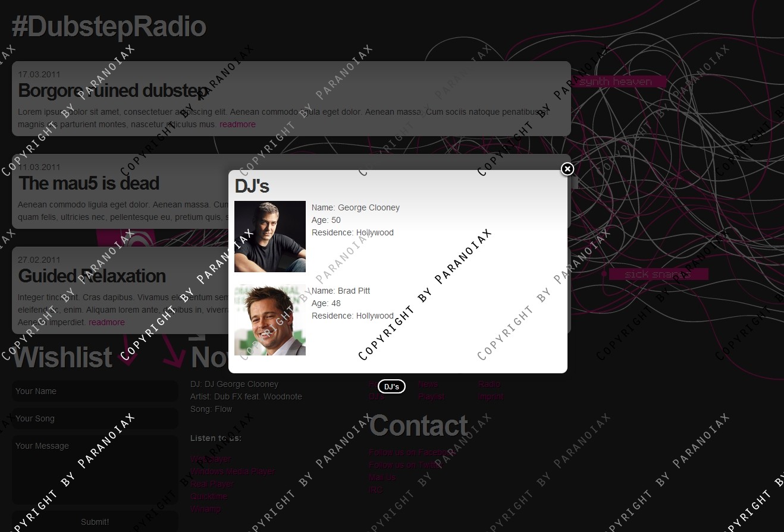Screen dimensions: 784x532
Task: Click Brad Pitt's photo in DJ's popup
Action: coord(270,320)
